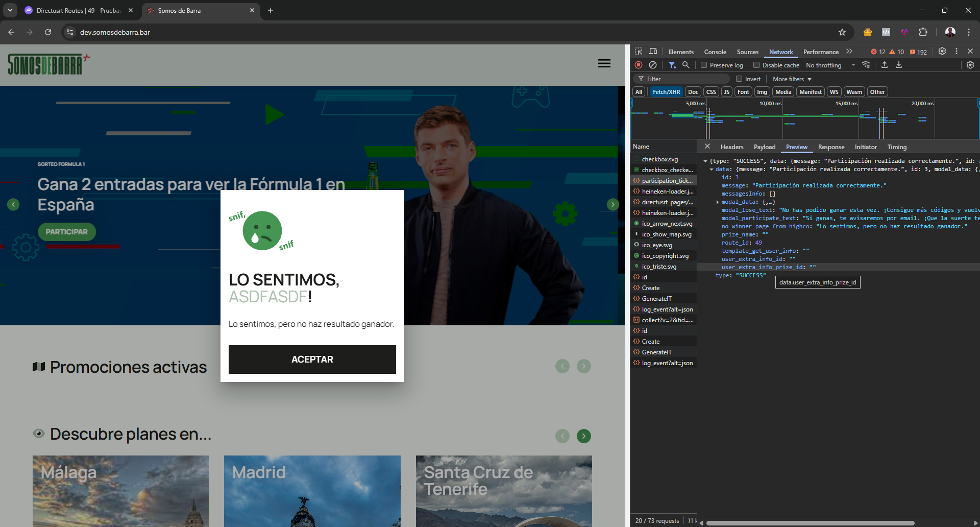Open network search magnifier
The width and height of the screenshot is (980, 527).
(686, 65)
